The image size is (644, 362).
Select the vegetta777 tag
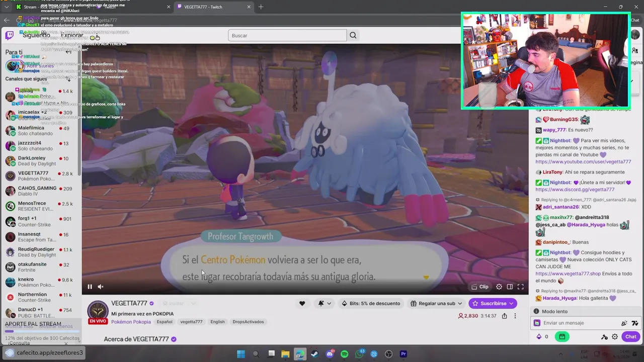(191, 322)
